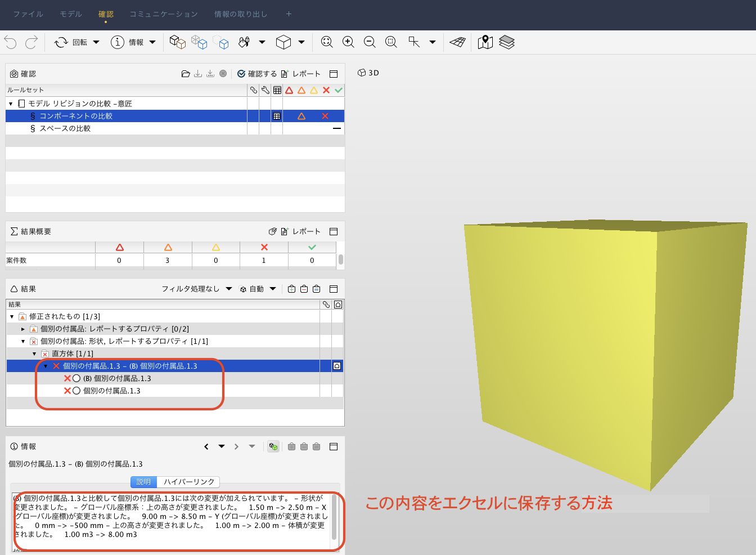Viewport: 756px width, 555px height.
Task: Select スペースの比較 rule row
Action: pos(65,128)
